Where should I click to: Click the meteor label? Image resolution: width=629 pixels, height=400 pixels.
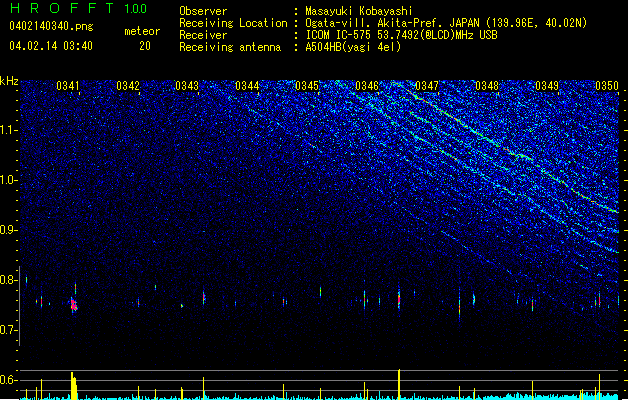tap(142, 31)
